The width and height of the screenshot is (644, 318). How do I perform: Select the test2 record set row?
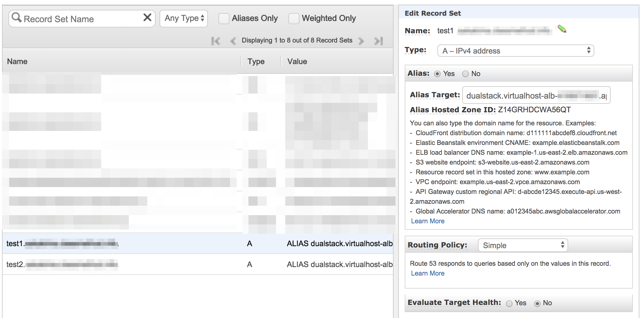pos(131,264)
